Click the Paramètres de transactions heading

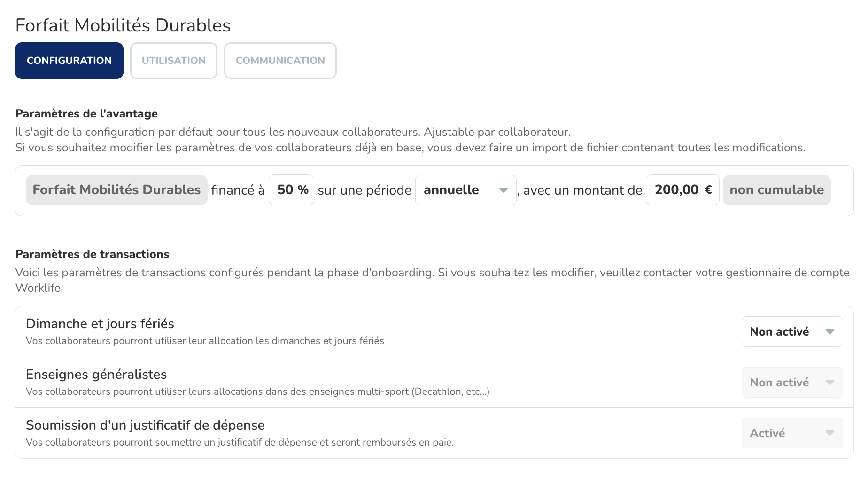tap(92, 254)
